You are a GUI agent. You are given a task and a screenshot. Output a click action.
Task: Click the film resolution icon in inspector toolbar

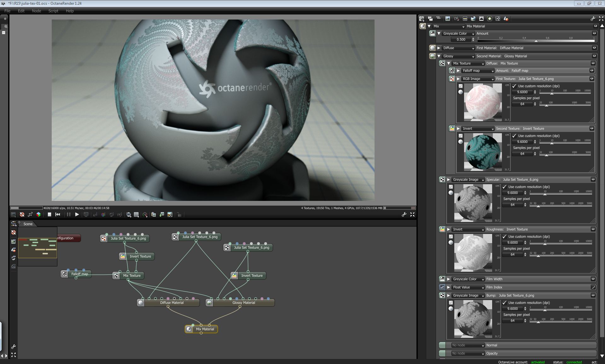(465, 19)
